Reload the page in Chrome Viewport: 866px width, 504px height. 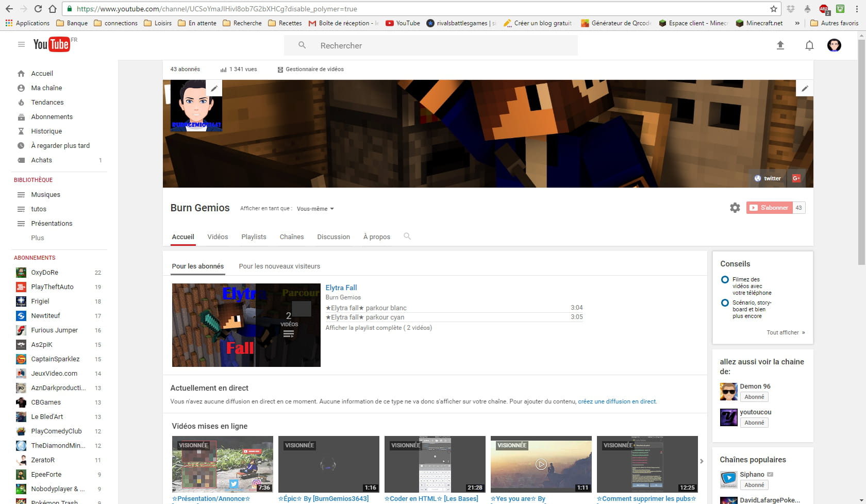click(x=38, y=9)
